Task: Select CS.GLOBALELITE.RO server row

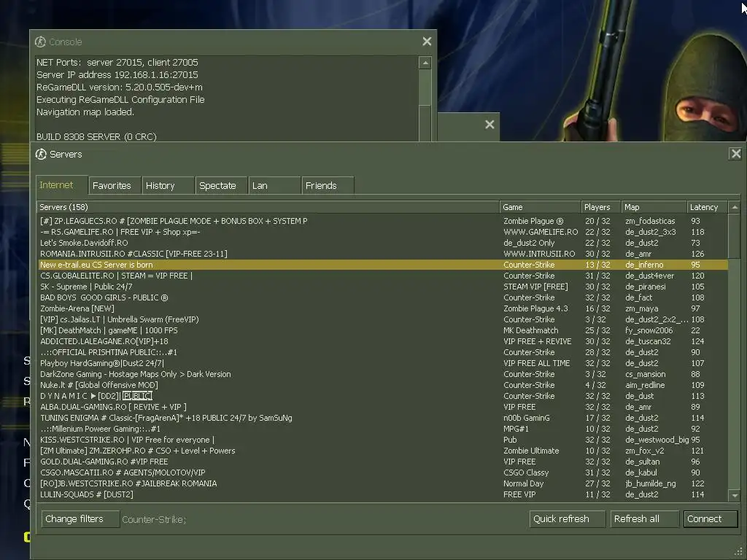Action: pyautogui.click(x=383, y=276)
